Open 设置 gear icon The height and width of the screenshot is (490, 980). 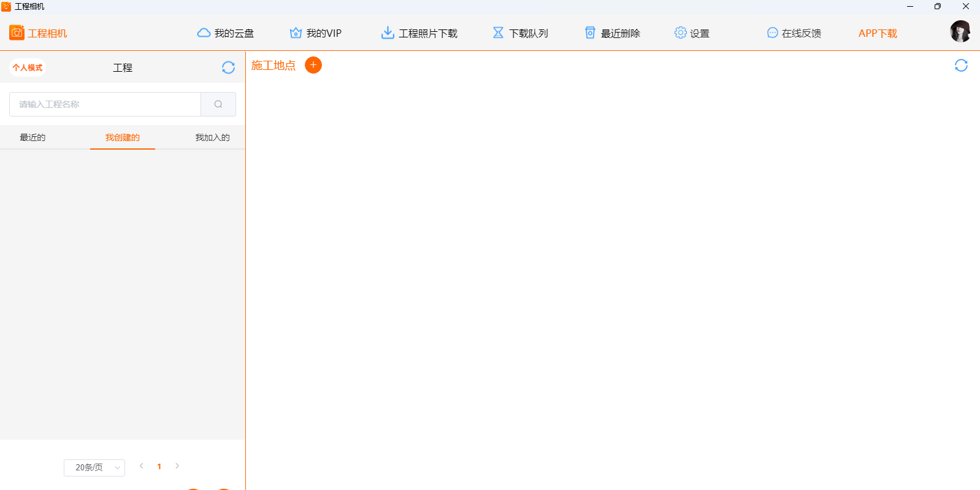(680, 33)
